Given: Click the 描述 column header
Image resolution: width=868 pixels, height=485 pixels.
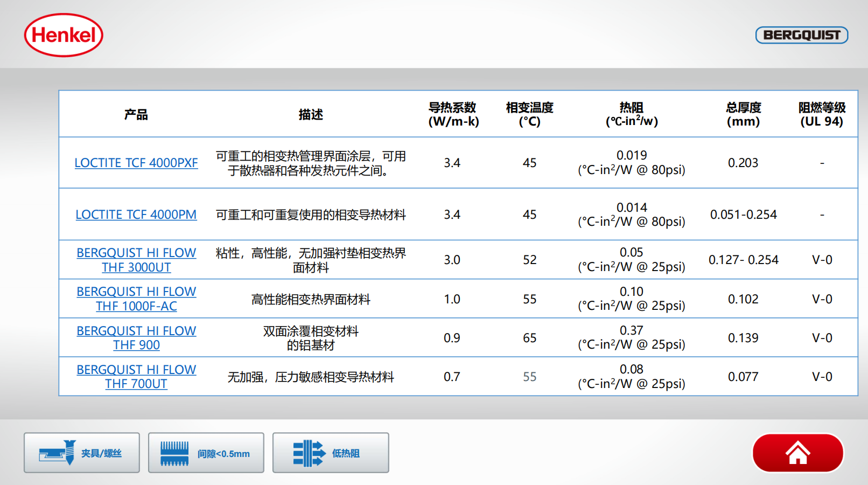Looking at the screenshot, I should pyautogui.click(x=311, y=114).
